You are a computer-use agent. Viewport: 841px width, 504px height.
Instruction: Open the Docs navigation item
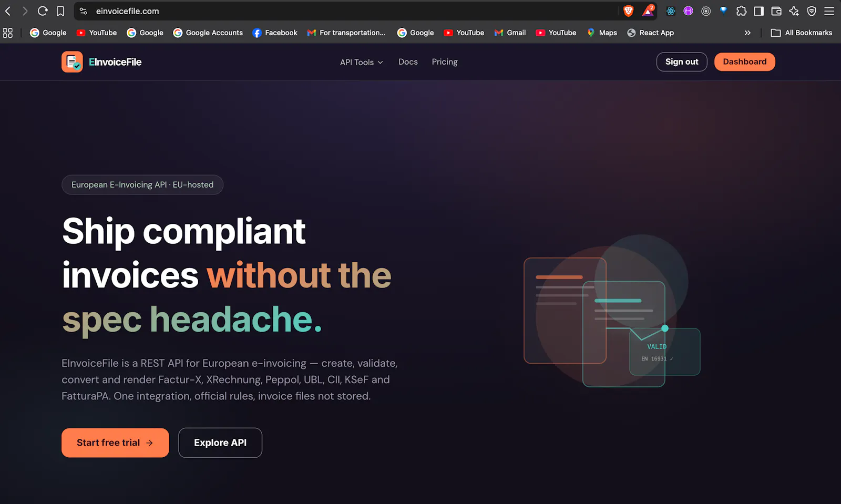(x=408, y=62)
